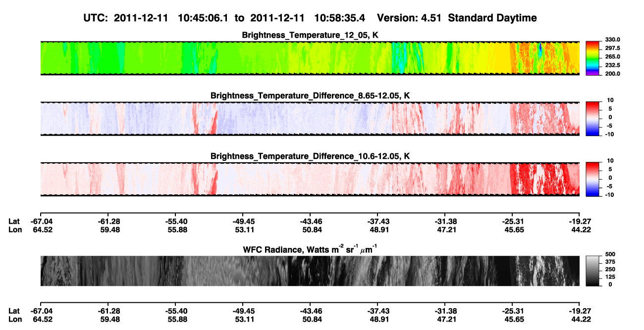Click the 297.5 colorbar tick label
Image resolution: width=644 pixels, height=330 pixels.
[612, 48]
